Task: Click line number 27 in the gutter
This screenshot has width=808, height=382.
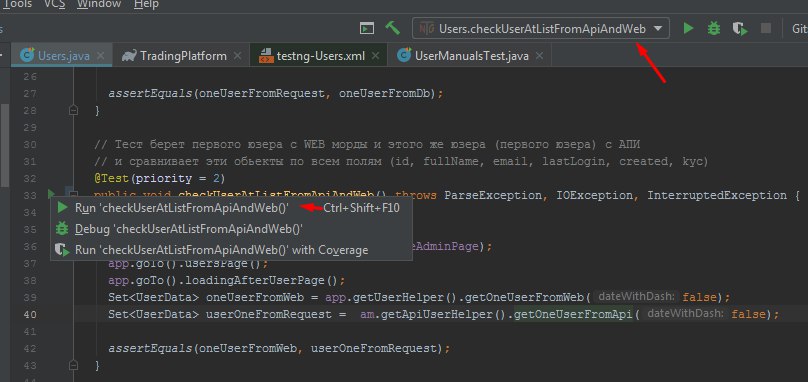Action: point(30,93)
